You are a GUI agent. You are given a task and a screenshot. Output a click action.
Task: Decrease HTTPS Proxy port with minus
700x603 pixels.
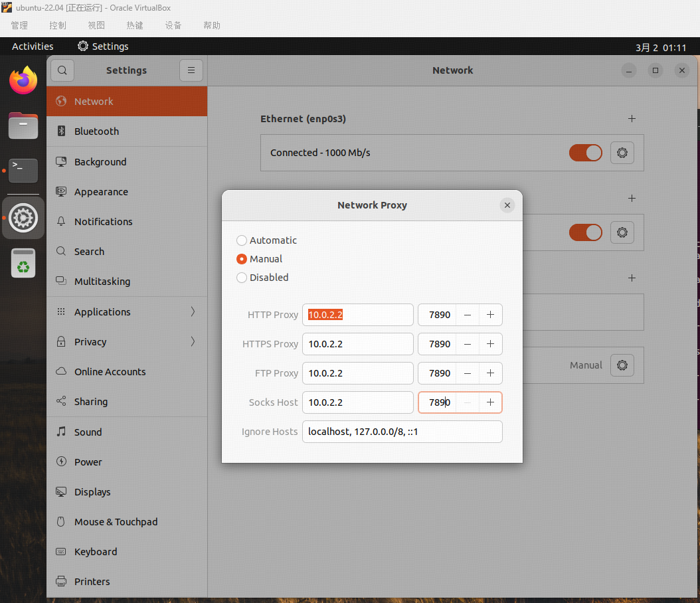[x=468, y=344]
